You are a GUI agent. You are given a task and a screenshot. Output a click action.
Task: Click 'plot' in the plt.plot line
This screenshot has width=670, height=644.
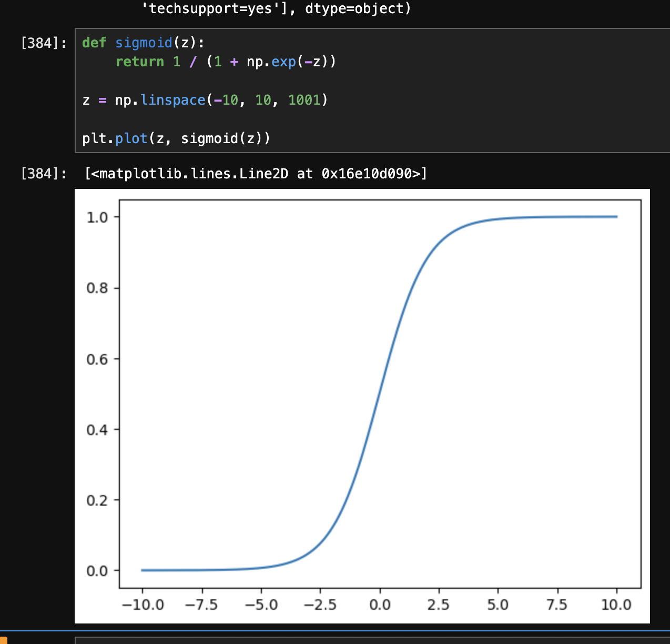pyautogui.click(x=131, y=138)
